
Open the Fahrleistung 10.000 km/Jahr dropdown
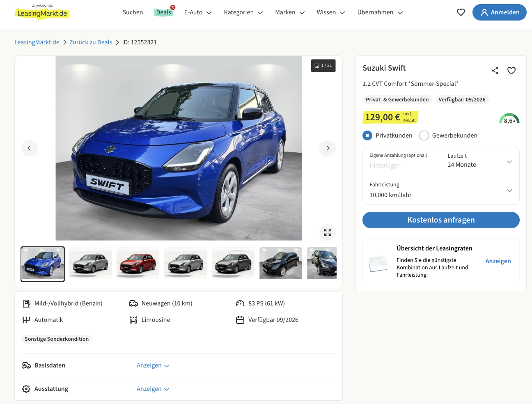point(441,191)
